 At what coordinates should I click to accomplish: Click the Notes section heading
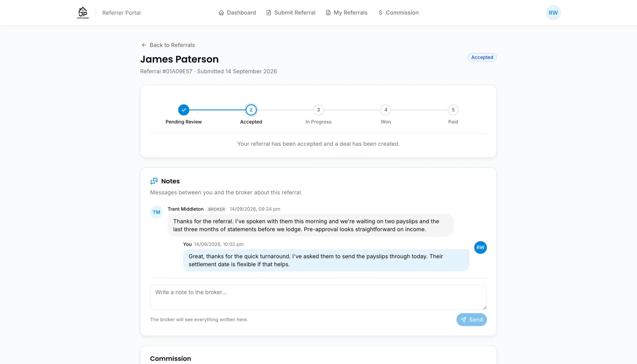coord(170,181)
